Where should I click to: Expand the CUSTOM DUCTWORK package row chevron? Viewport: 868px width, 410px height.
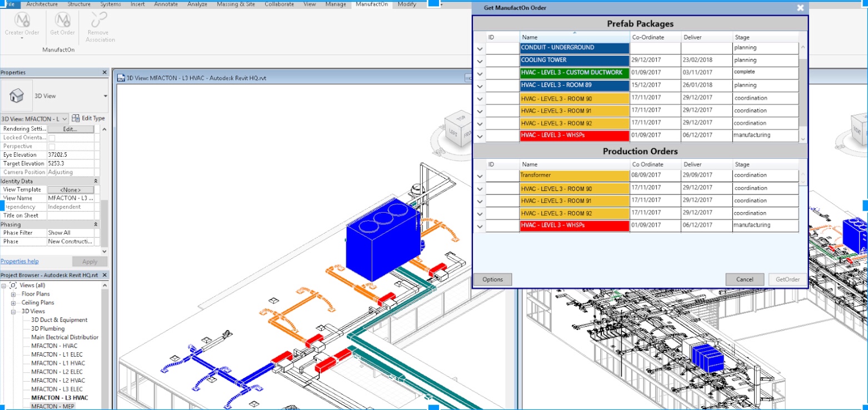480,74
